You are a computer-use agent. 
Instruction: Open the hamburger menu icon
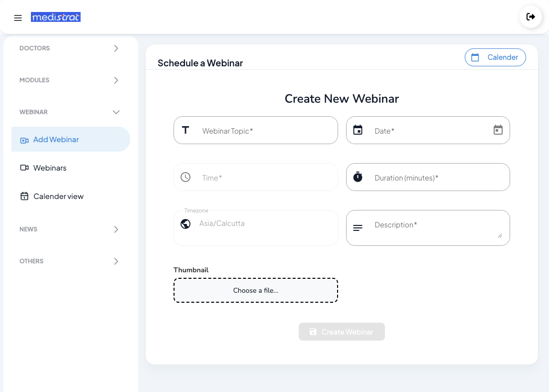[18, 18]
